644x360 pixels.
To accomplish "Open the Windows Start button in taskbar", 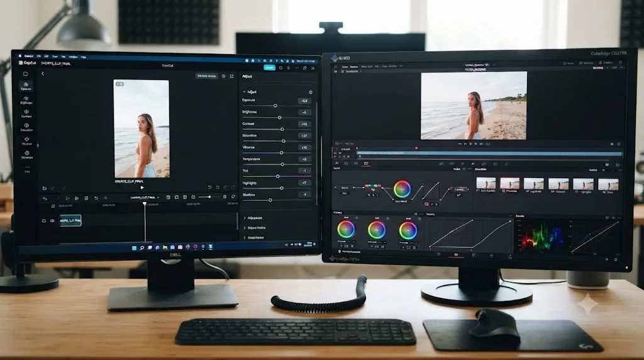I will coord(135,248).
